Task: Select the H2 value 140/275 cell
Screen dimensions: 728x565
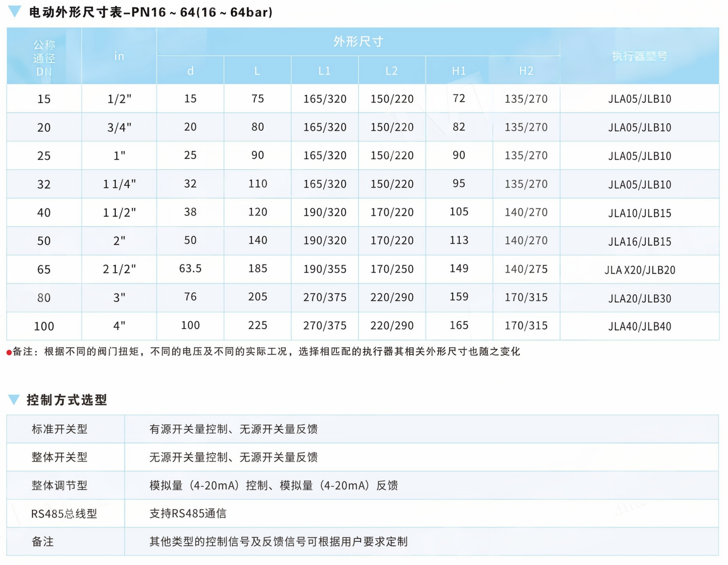Action: pyautogui.click(x=526, y=269)
